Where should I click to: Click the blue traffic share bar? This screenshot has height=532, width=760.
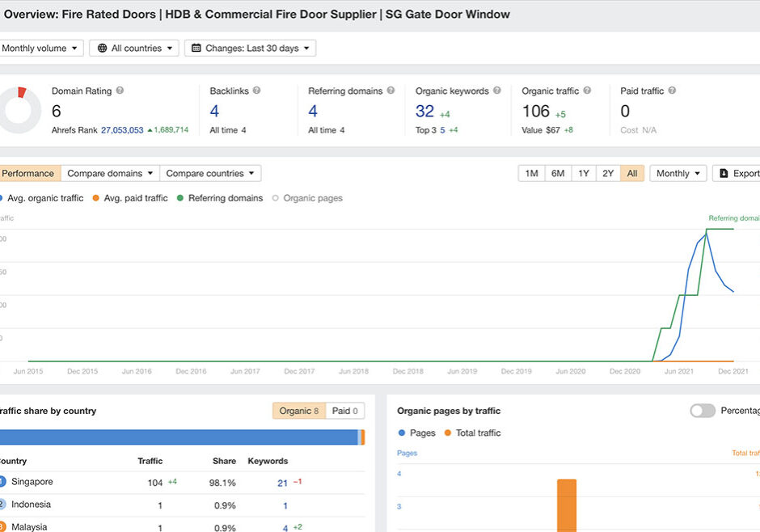[x=178, y=437]
